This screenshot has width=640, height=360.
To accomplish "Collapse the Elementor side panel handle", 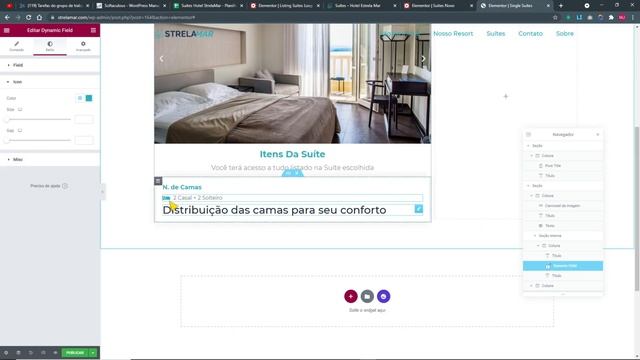I will coord(102,191).
